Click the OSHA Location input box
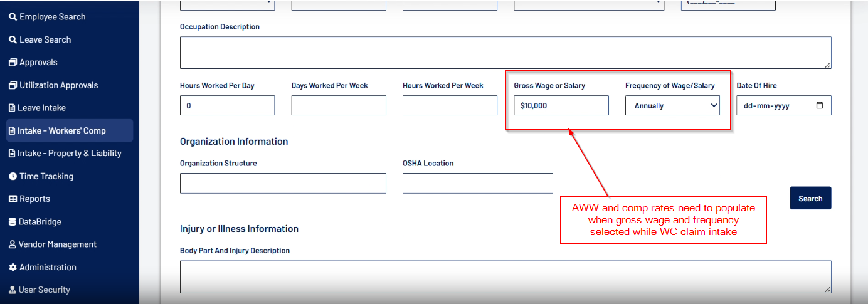868x304 pixels. [477, 184]
